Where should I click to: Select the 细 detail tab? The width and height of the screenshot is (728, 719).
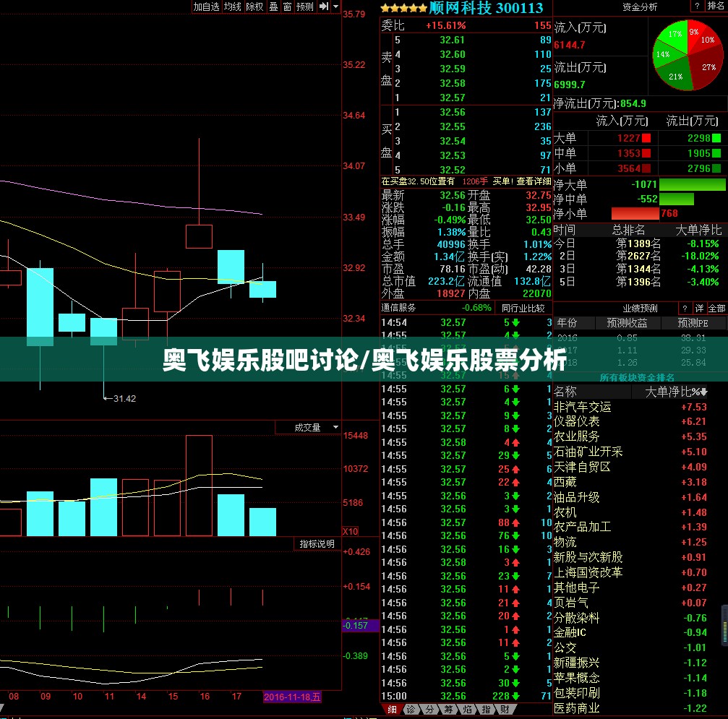[392, 710]
